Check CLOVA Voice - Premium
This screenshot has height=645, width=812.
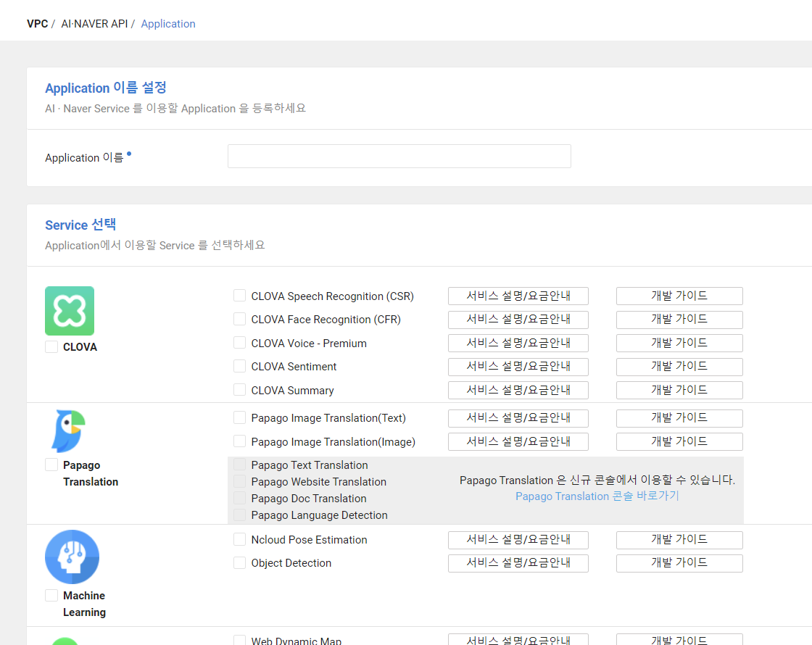coord(239,343)
